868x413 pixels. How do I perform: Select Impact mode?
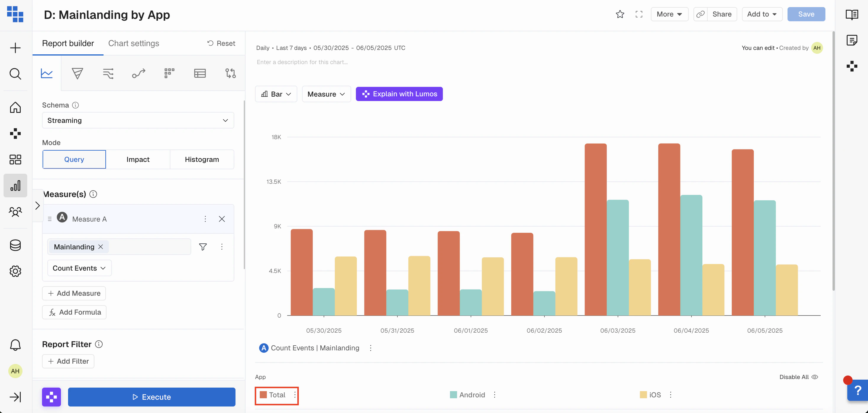click(x=138, y=159)
